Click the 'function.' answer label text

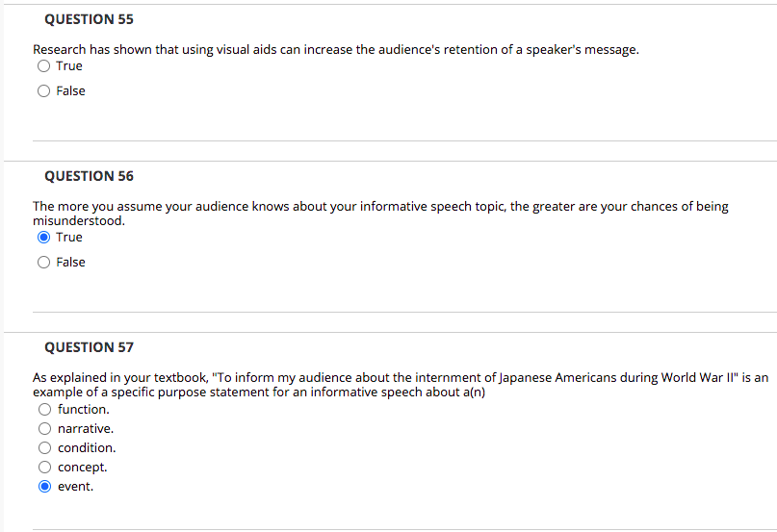pyautogui.click(x=84, y=410)
